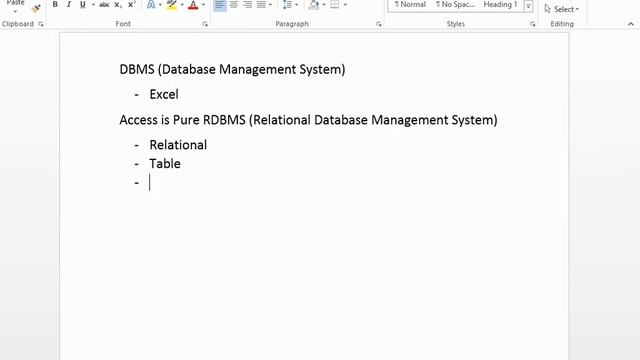The image size is (640, 360).
Task: Open Font dialog launcher
Action: (x=205, y=24)
